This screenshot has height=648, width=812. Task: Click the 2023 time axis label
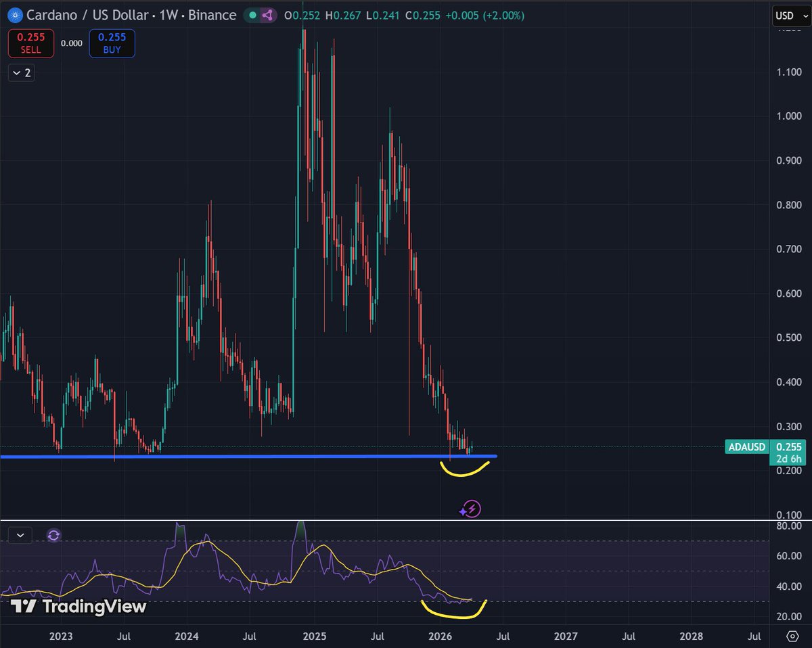[61, 637]
